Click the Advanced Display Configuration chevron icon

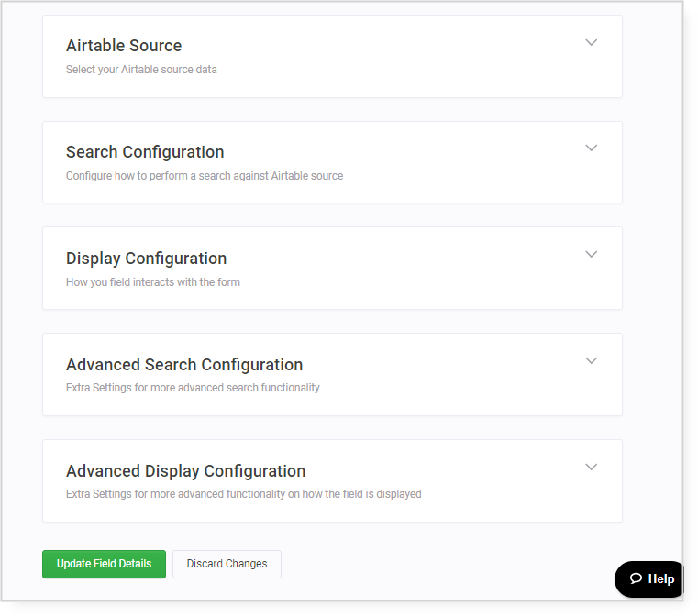[592, 467]
